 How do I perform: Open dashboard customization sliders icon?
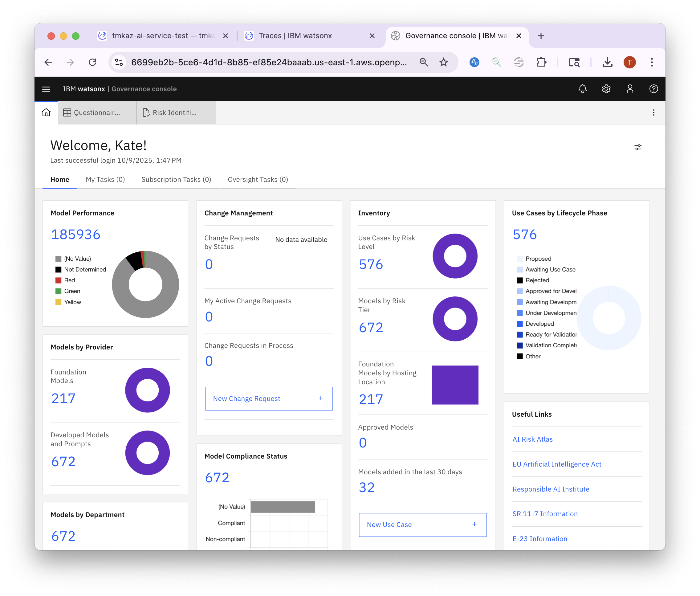[637, 147]
